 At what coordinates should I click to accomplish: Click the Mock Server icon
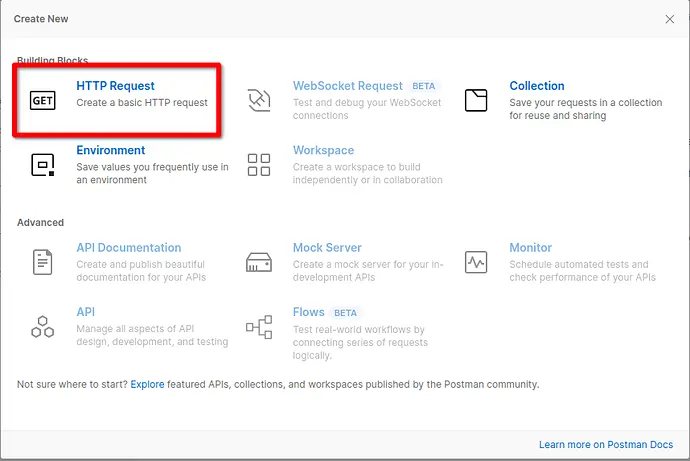click(259, 262)
